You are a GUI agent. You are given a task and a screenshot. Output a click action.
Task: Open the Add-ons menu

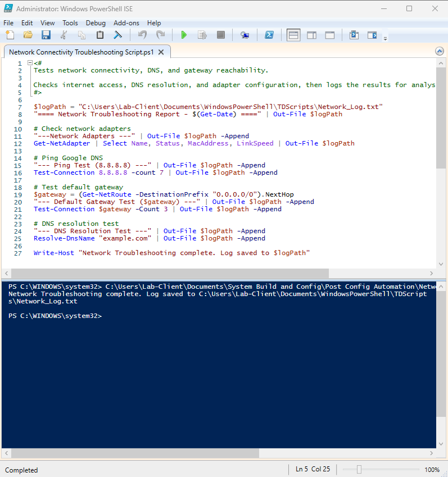pyautogui.click(x=126, y=23)
